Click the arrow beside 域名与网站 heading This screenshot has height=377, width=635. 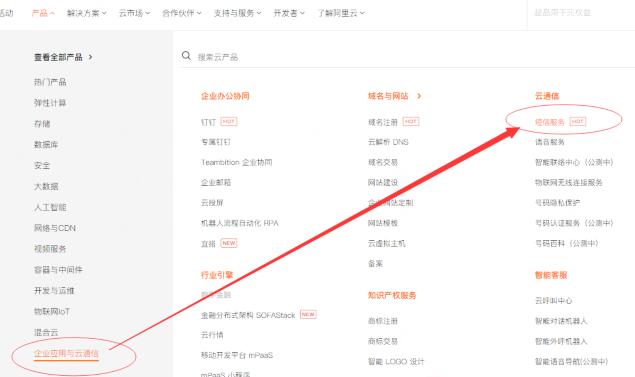419,96
